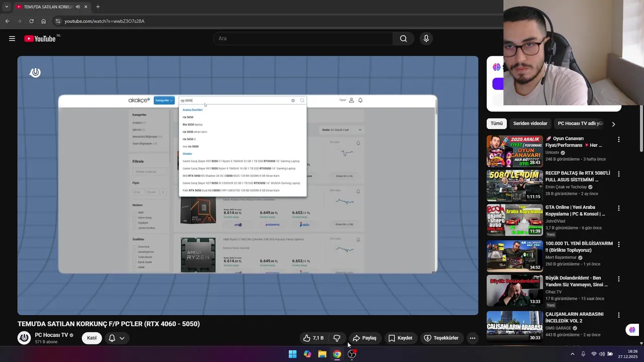Click the YouTube search input field

tap(303, 39)
